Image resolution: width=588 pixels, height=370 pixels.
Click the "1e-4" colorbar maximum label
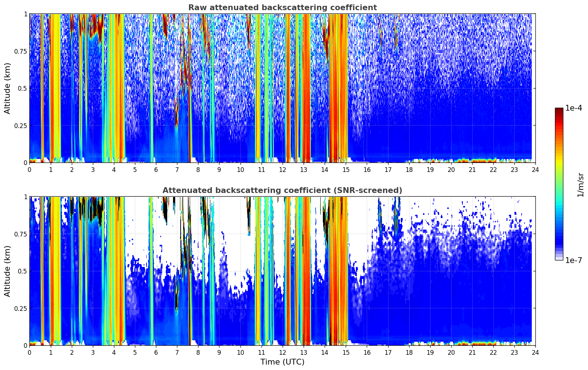coord(573,108)
